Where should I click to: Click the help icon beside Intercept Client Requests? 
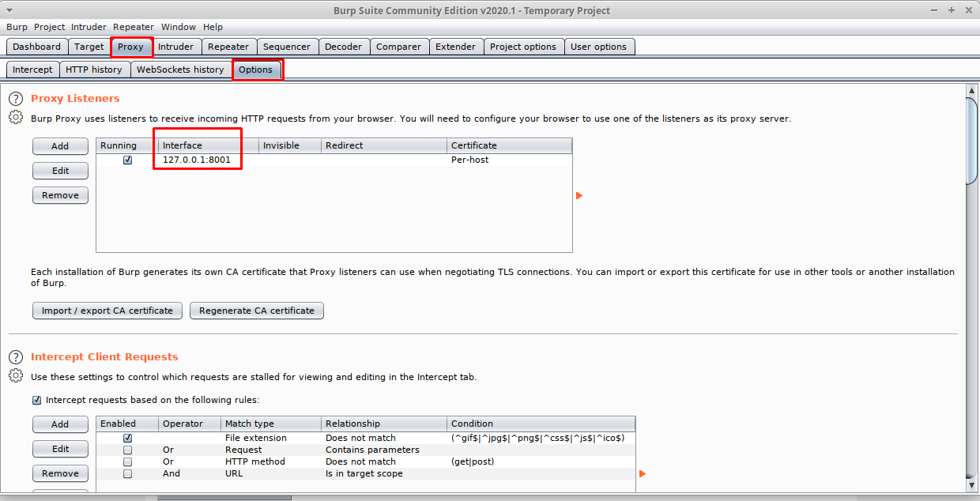pos(16,356)
